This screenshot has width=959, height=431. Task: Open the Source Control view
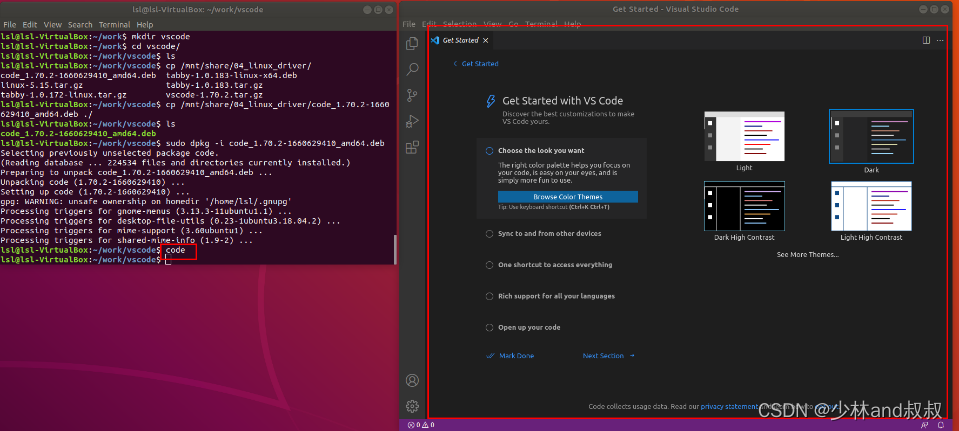coord(412,95)
